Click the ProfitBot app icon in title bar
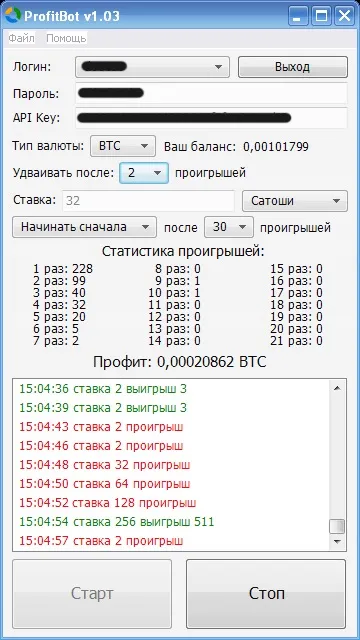360x640 pixels. tap(12, 16)
